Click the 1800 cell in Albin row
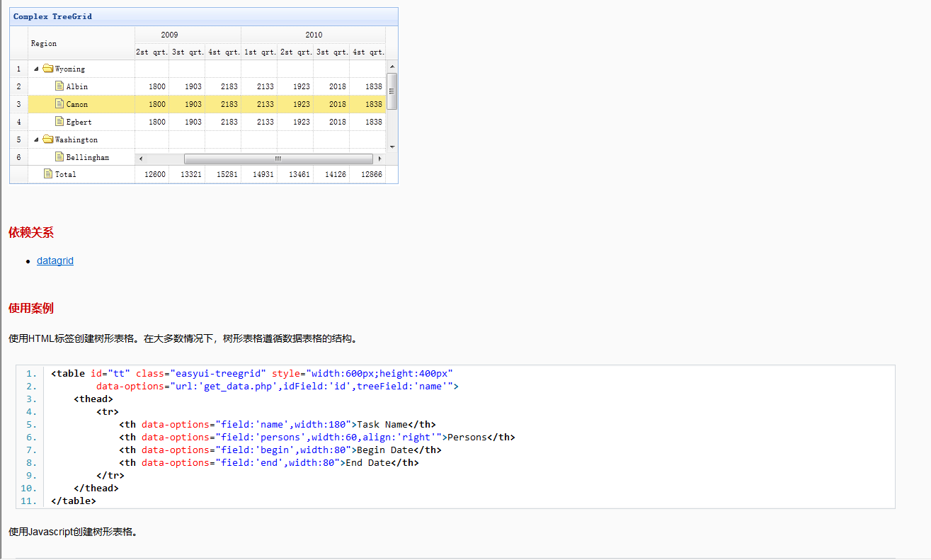 (152, 86)
